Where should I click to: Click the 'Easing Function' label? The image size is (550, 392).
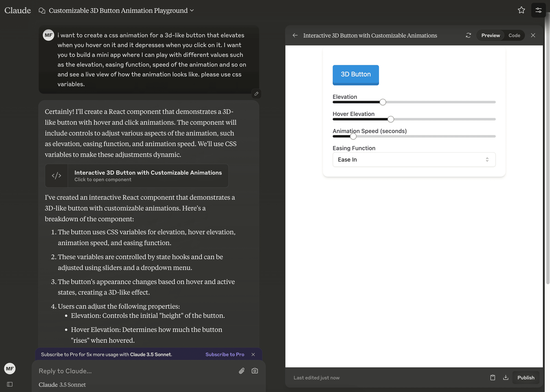354,148
